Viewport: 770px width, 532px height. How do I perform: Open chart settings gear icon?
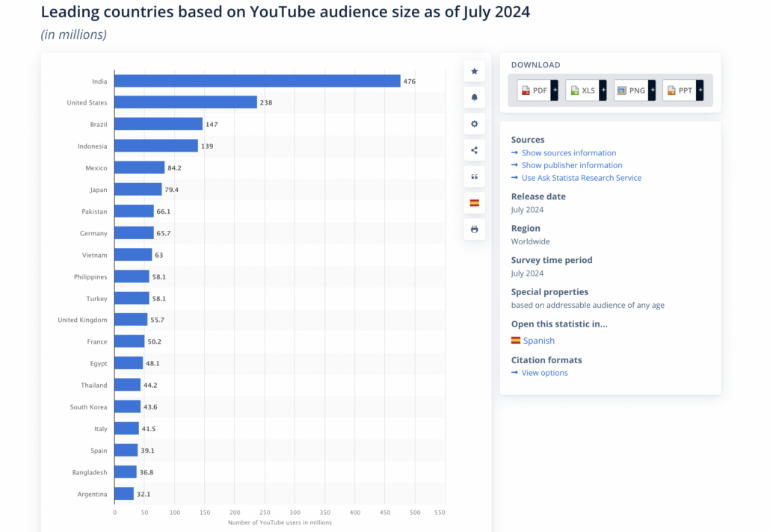click(474, 124)
